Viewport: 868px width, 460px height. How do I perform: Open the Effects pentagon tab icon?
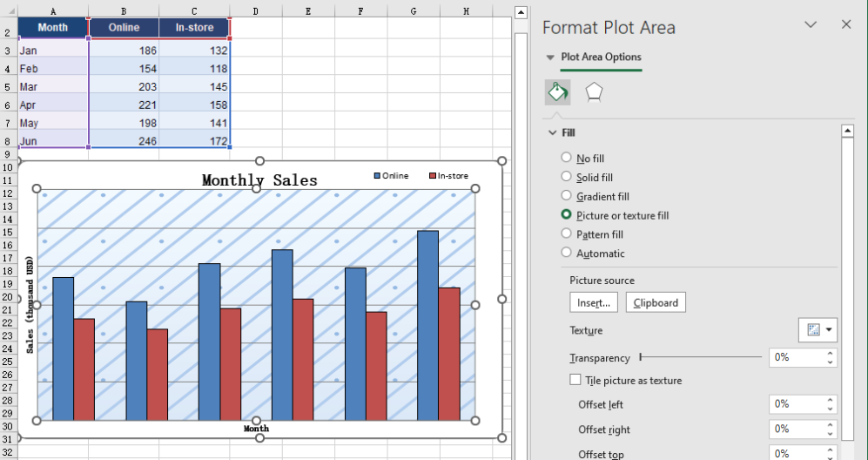[x=594, y=92]
